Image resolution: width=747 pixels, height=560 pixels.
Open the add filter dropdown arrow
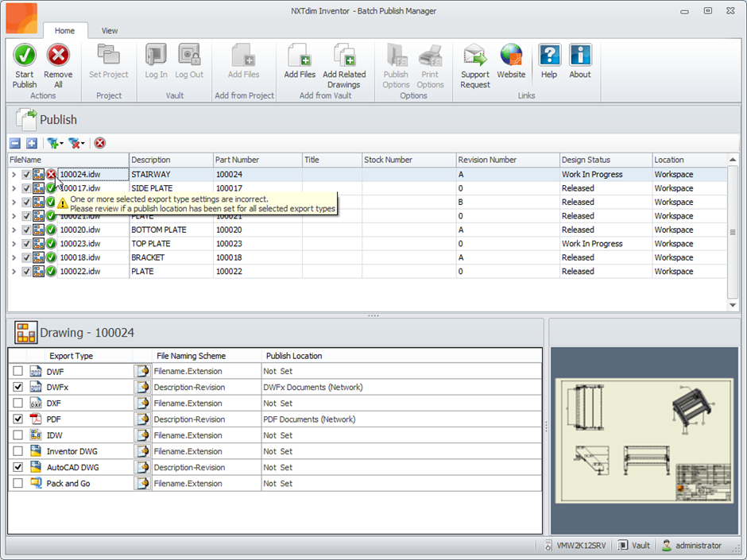(61, 144)
